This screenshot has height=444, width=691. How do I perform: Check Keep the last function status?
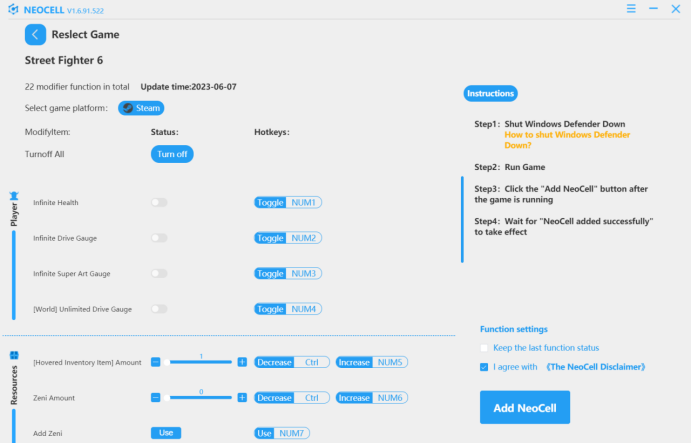coord(485,348)
